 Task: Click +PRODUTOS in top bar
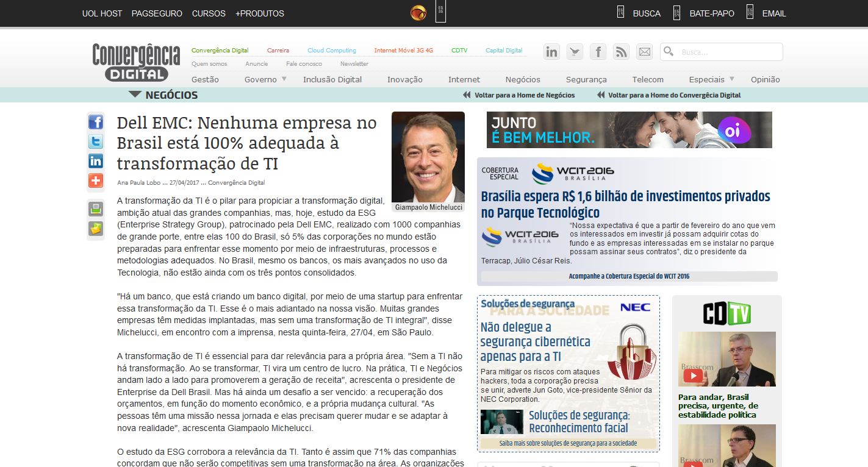(x=260, y=13)
